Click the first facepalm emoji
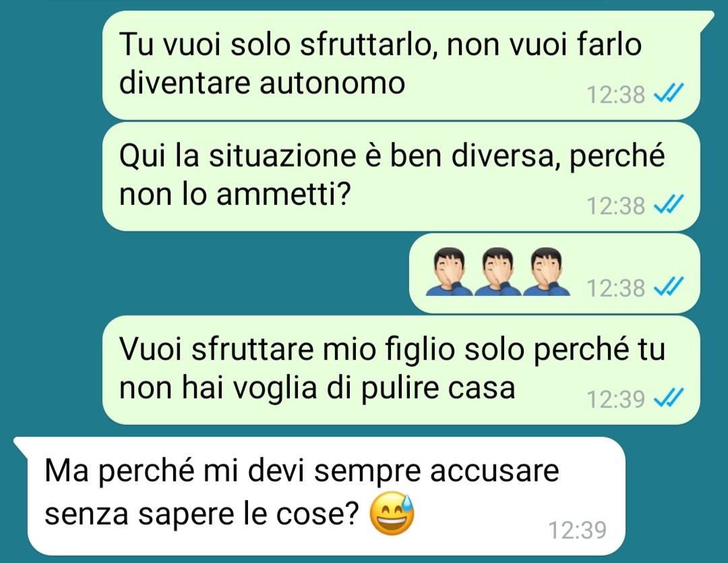The height and width of the screenshot is (563, 728). (450, 272)
